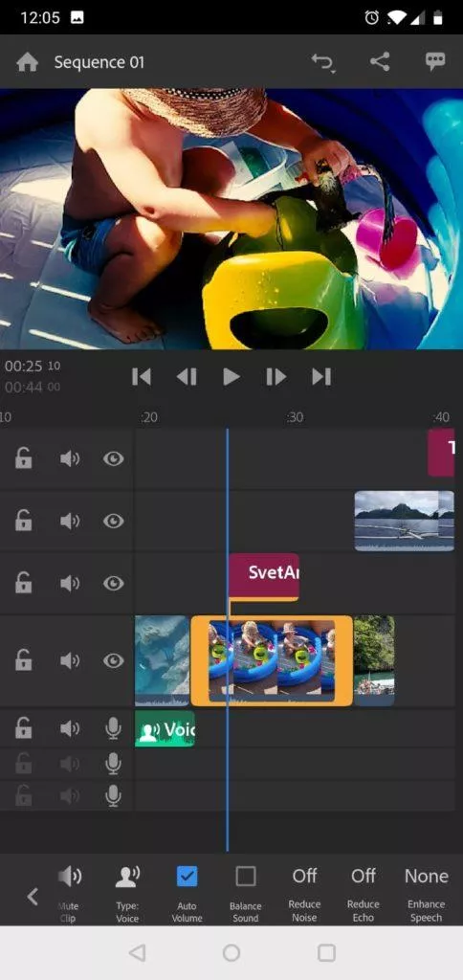Select the SvetAr title clip
Viewport: 463px width, 980px height.
click(x=264, y=577)
